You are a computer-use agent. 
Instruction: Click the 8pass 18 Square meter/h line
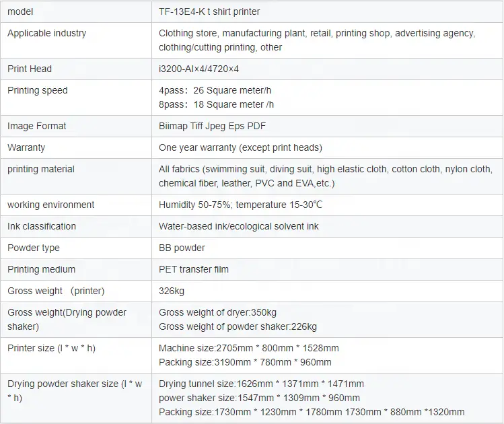(216, 104)
